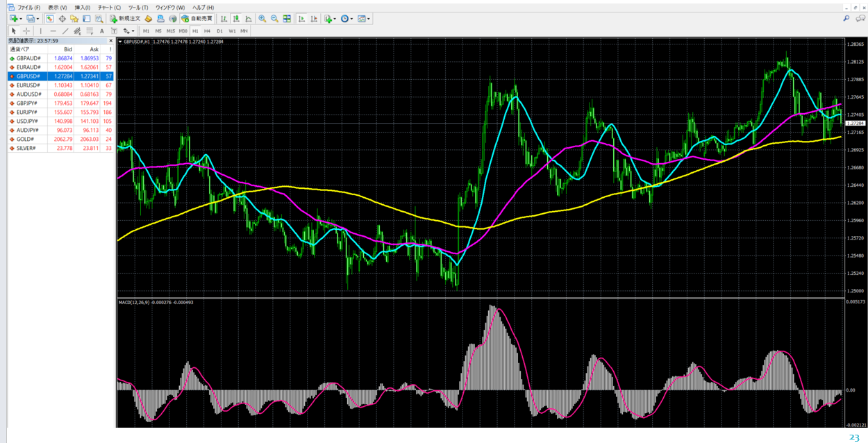The width and height of the screenshot is (868, 443).
Task: Toggle the 自動売買 auto-trading button
Action: coord(197,19)
